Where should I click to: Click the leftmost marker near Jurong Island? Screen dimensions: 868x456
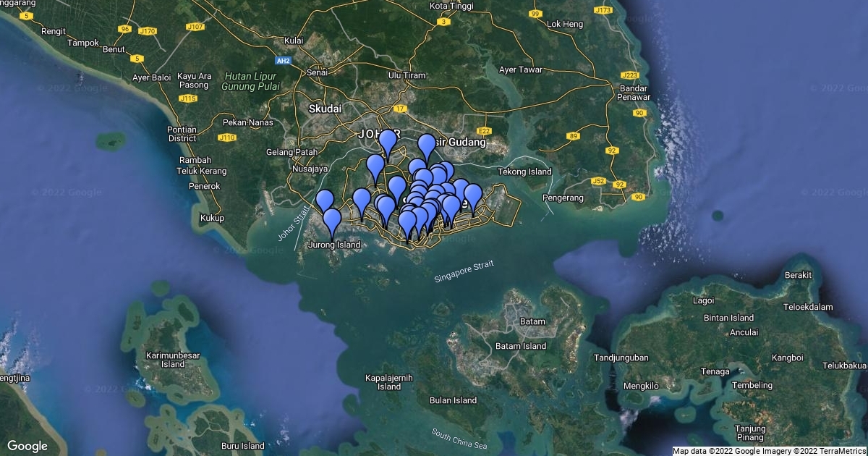point(325,198)
